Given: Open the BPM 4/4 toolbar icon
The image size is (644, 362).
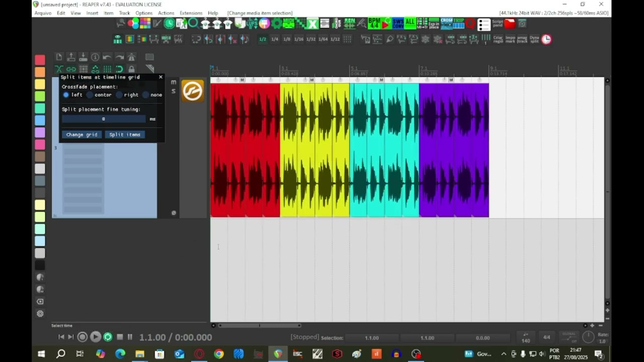Looking at the screenshot, I should pyautogui.click(x=375, y=23).
